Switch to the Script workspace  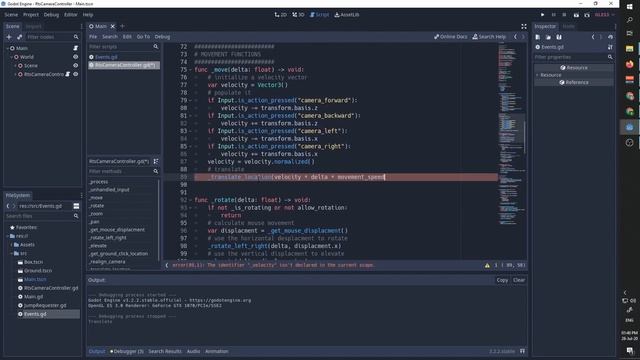point(319,15)
